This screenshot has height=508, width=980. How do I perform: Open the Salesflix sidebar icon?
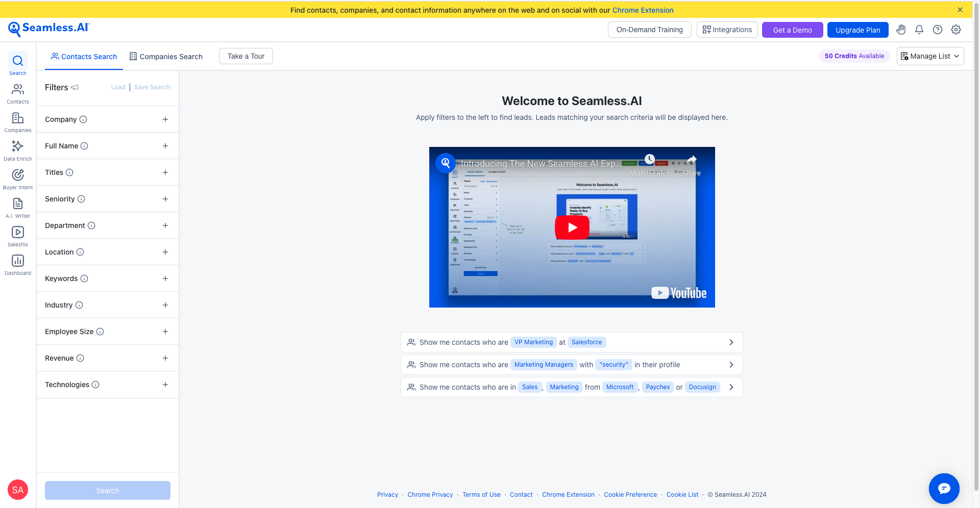18,236
